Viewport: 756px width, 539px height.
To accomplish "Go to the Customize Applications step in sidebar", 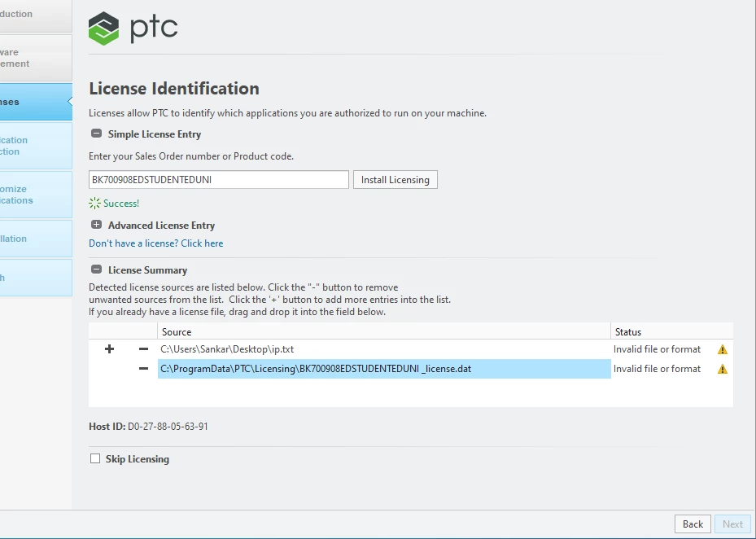I will point(36,195).
